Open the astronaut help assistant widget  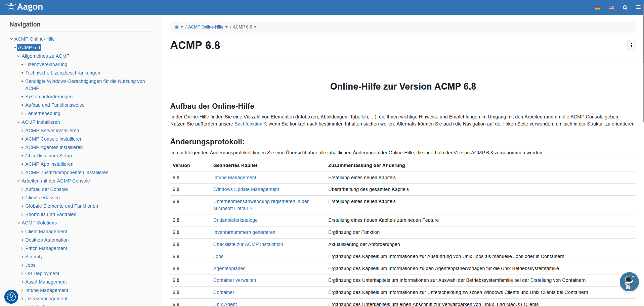(x=629, y=282)
